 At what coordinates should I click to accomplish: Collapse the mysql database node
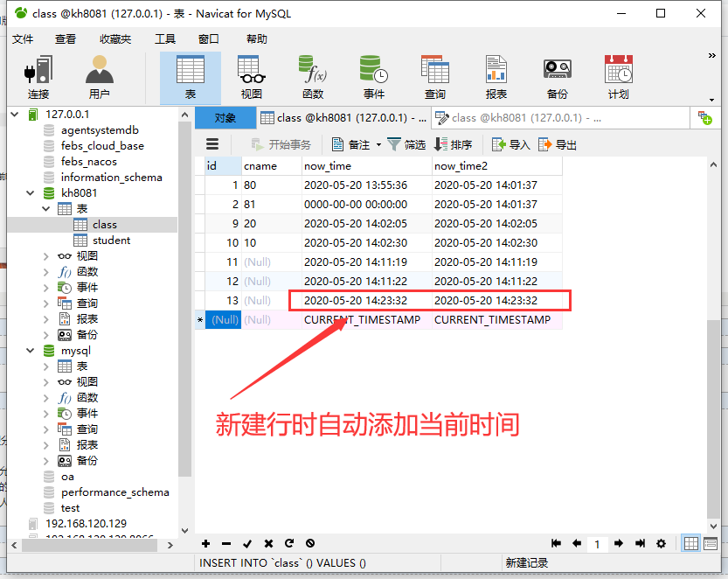pyautogui.click(x=31, y=351)
